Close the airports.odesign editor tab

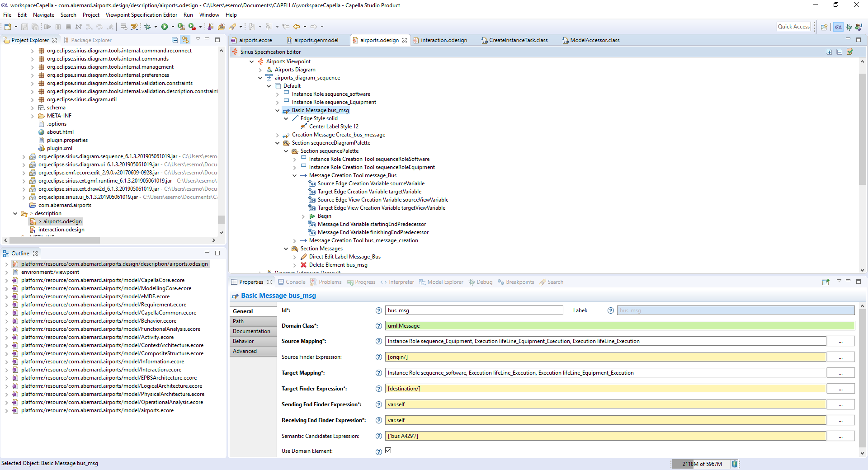point(405,40)
